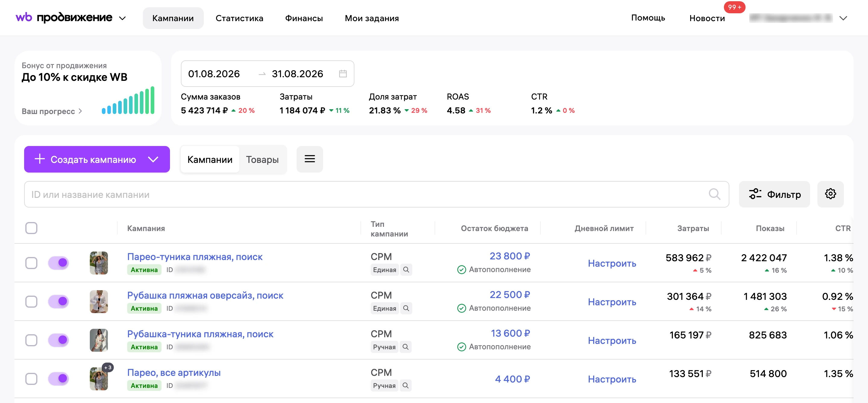Open Настроить daily limit for Рубашка пляжная оверсайз
This screenshot has width=868, height=403.
[612, 302]
